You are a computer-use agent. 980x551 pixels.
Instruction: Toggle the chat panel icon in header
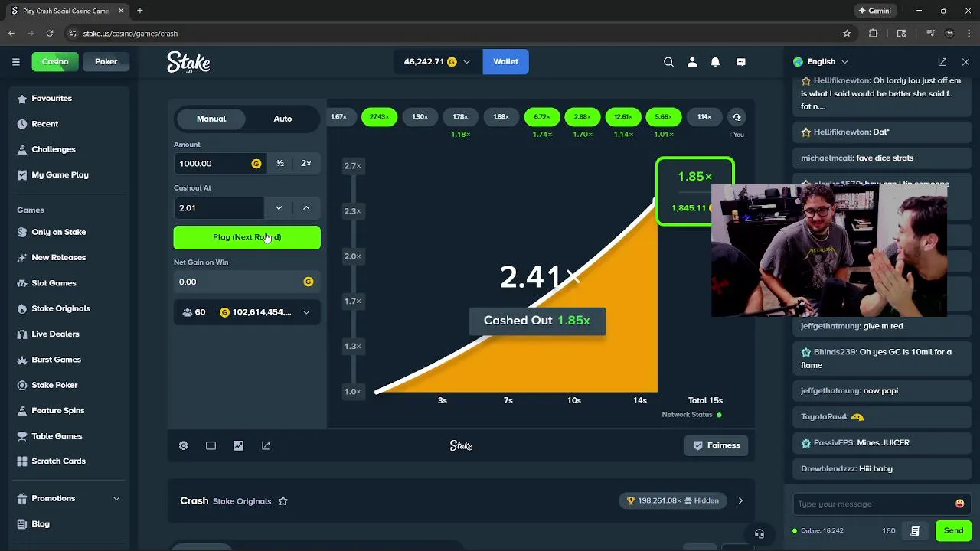tap(740, 62)
